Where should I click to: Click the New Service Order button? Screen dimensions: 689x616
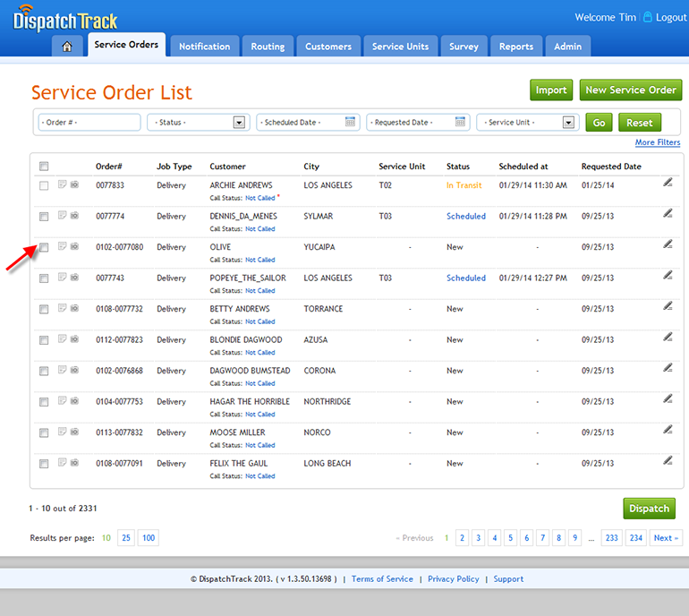(630, 90)
